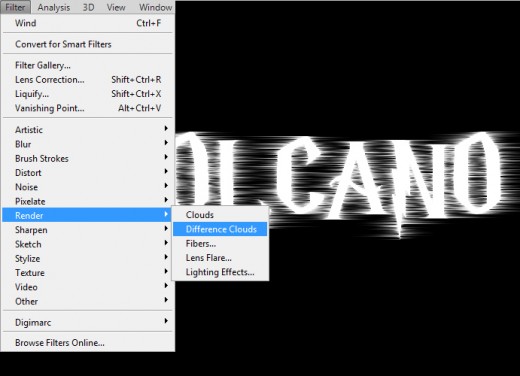Open the Window menu
Viewport: 520px width, 376px height.
click(155, 7)
